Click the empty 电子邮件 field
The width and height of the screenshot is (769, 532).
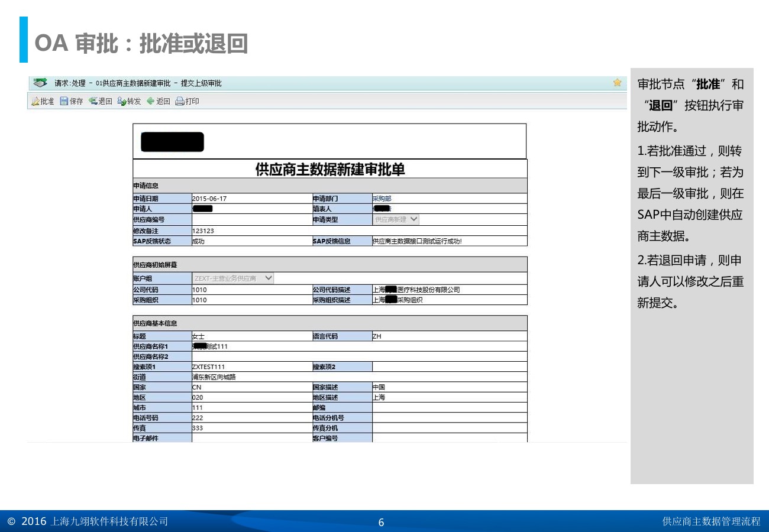click(x=251, y=438)
